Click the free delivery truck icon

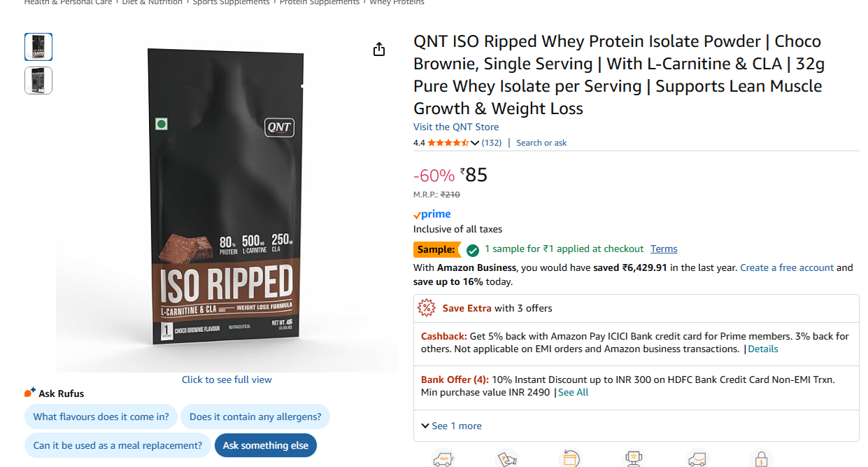point(443,459)
